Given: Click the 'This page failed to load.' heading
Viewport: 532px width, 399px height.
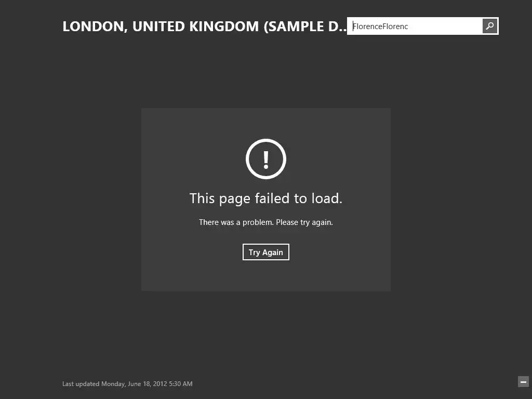Looking at the screenshot, I should pos(266,198).
